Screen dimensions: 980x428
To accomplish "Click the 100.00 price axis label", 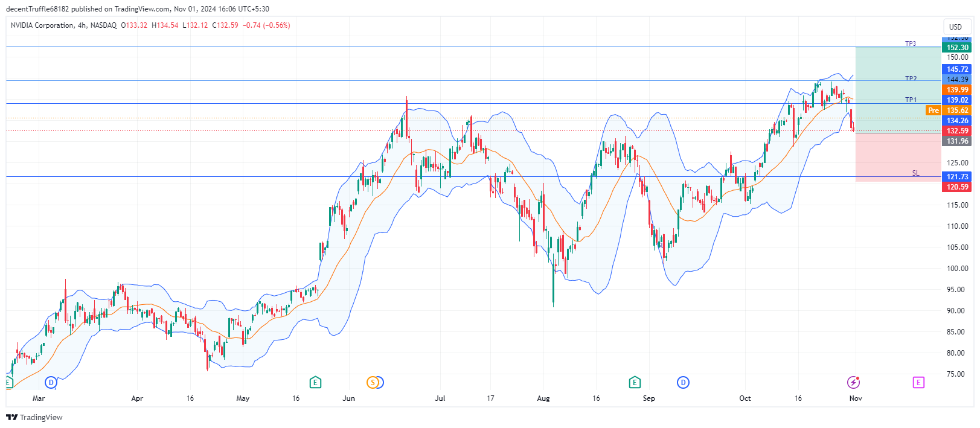I will pyautogui.click(x=957, y=269).
